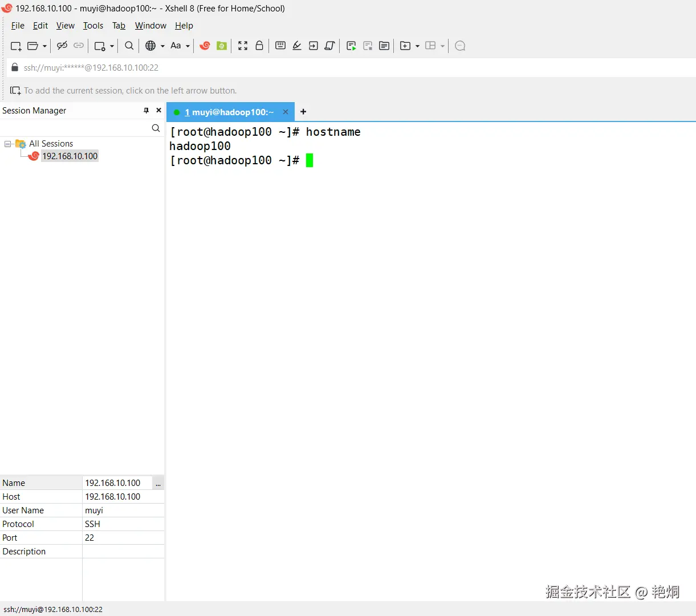Expand the Properties icon dropdown arrow
The image size is (696, 616).
(x=112, y=46)
